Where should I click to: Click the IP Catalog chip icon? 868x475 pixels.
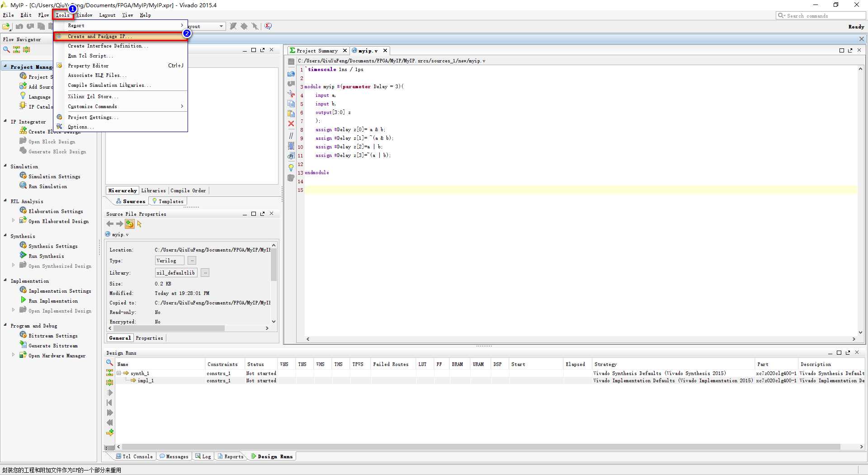click(23, 106)
